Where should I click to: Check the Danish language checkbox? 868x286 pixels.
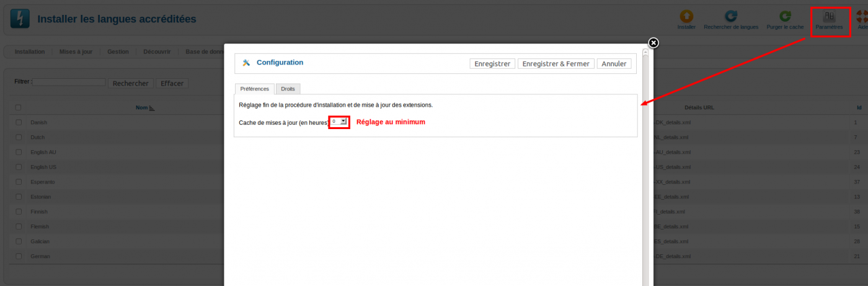tap(19, 122)
